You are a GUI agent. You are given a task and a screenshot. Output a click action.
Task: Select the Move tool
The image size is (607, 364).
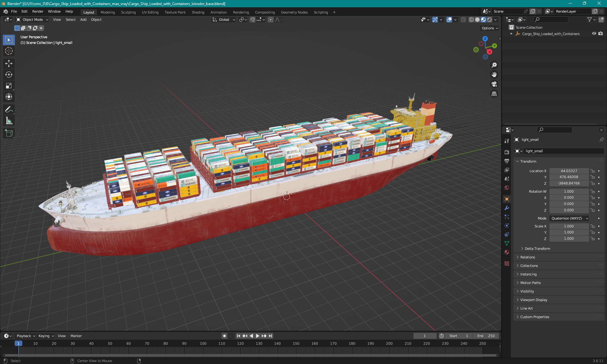9,64
